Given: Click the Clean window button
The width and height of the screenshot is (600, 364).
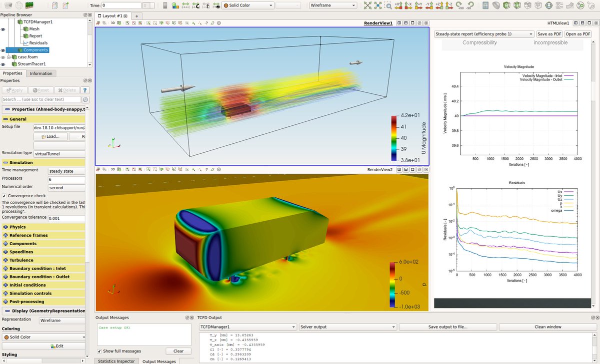Looking at the screenshot, I should 547,327.
